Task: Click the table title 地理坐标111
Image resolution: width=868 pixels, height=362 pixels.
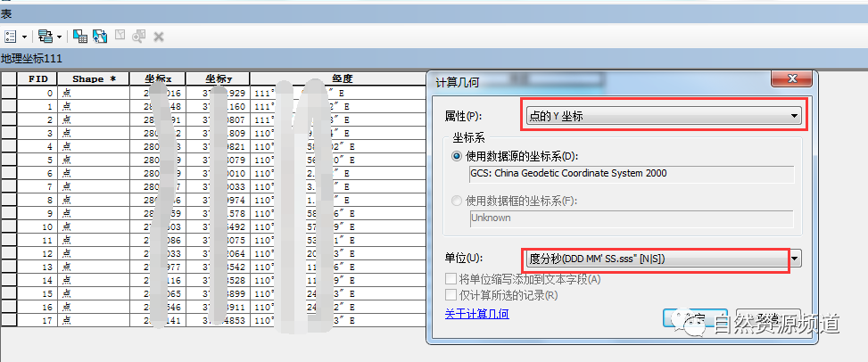Action: point(31,59)
